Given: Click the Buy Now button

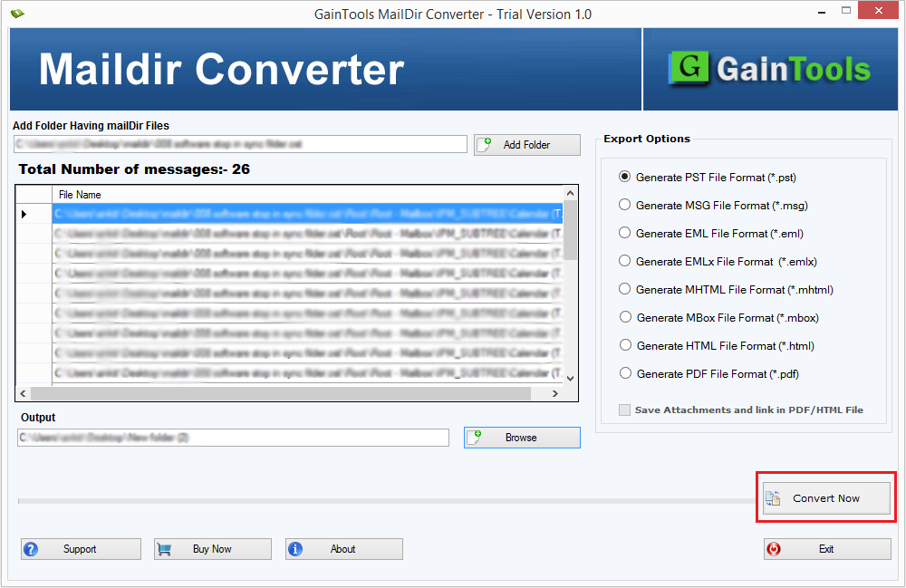Looking at the screenshot, I should click(213, 549).
